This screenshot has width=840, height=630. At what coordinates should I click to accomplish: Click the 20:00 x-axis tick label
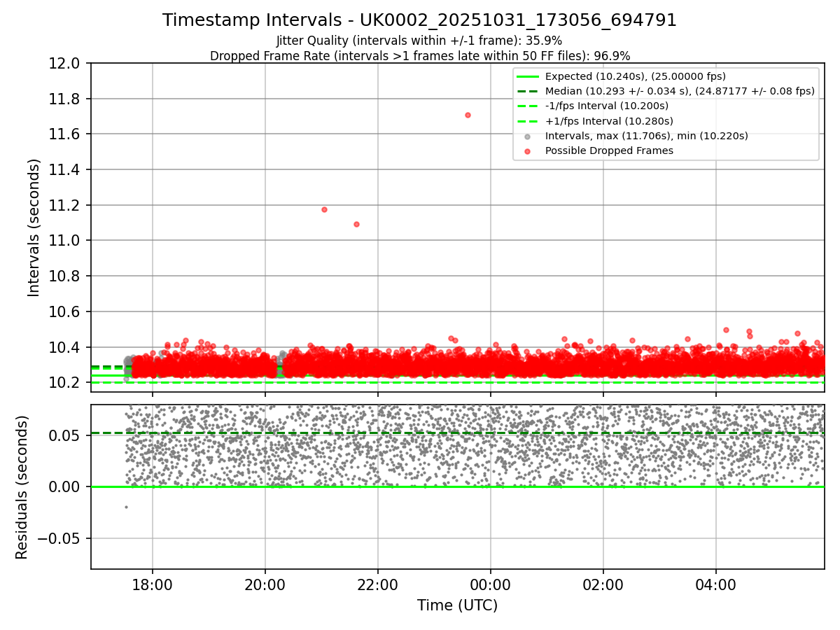pyautogui.click(x=265, y=584)
